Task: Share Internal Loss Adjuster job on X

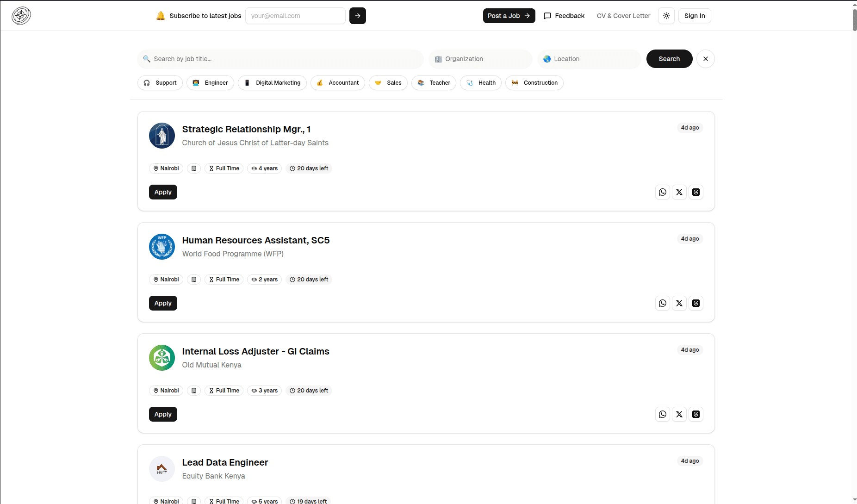Action: [x=679, y=414]
